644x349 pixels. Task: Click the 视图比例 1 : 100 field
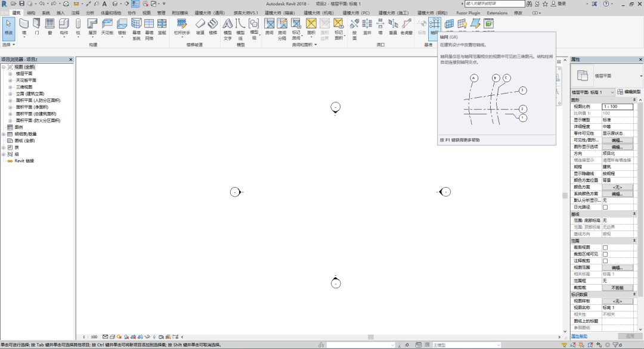pos(617,107)
